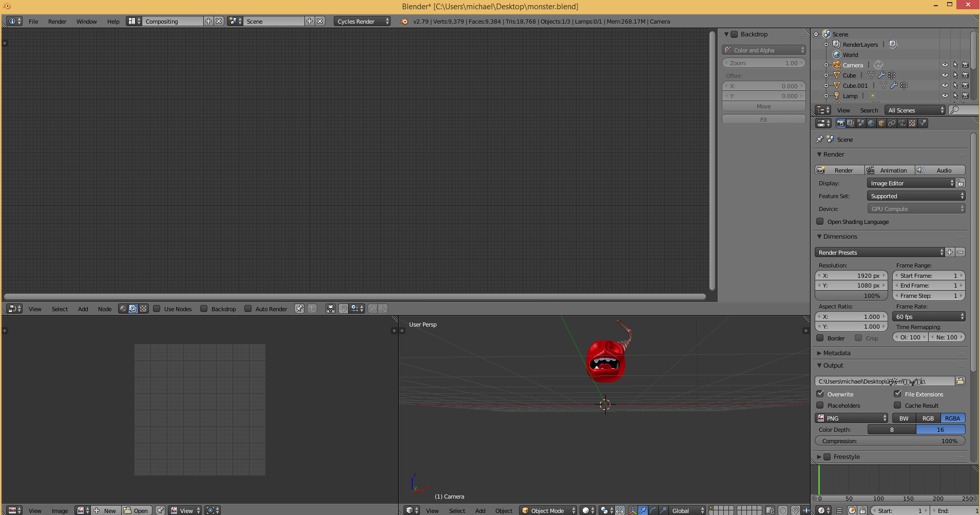The height and width of the screenshot is (515, 980).
Task: Toggle the Border checkbox
Action: (820, 338)
